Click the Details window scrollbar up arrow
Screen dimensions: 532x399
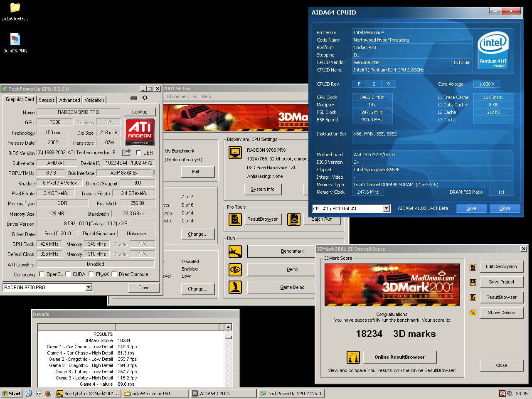point(228,328)
